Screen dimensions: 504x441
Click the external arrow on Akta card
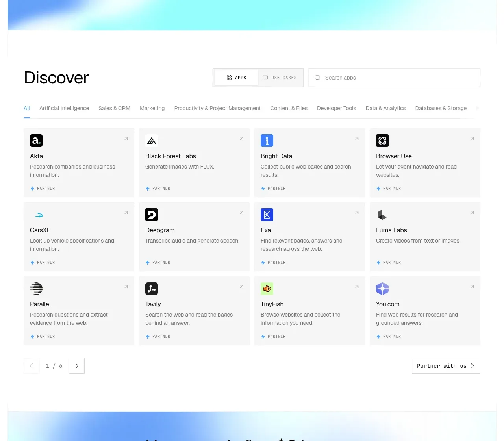tap(126, 139)
